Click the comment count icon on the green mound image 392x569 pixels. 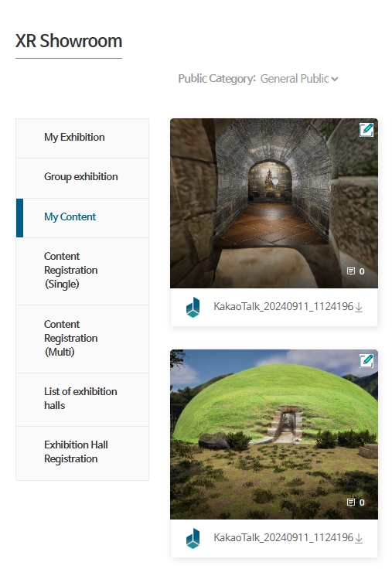(350, 503)
